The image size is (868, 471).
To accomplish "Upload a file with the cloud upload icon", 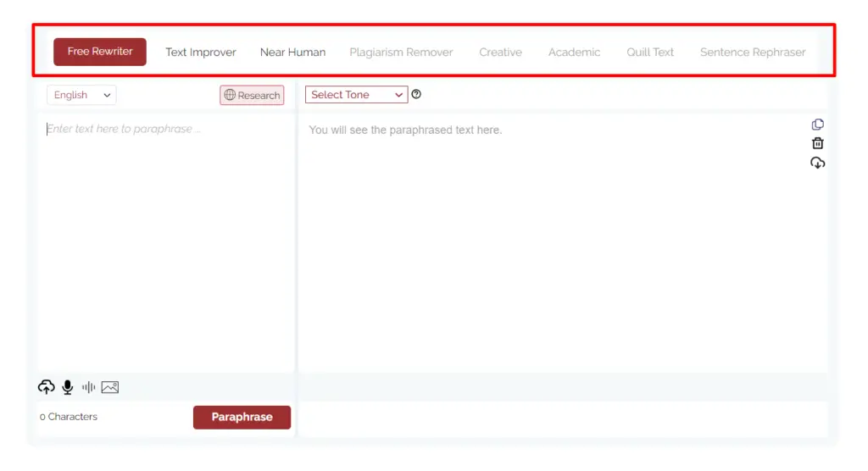I will coord(47,387).
